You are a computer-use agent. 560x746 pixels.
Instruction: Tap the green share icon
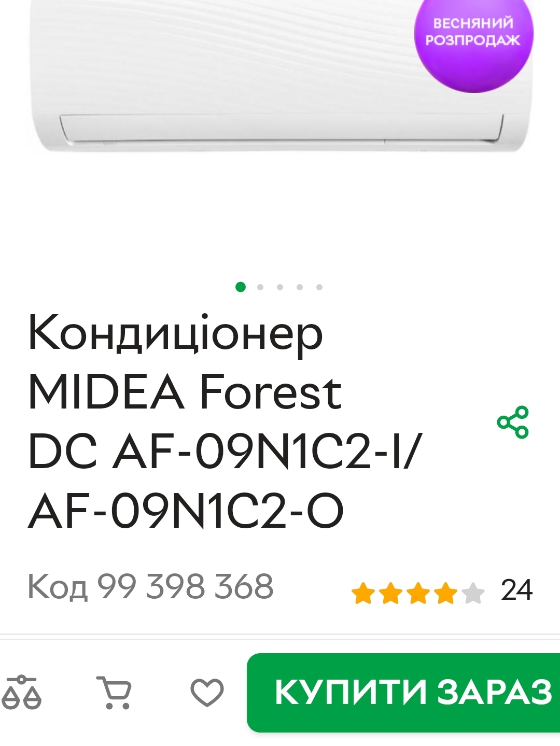(x=513, y=423)
